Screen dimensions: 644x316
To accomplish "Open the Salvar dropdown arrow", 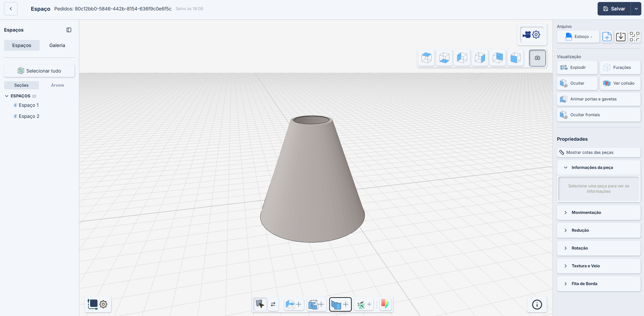I will click(x=636, y=9).
